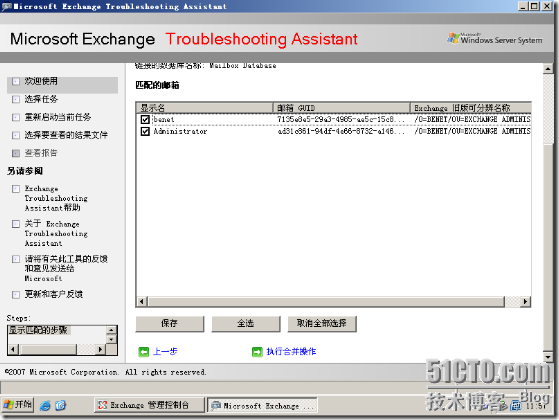This screenshot has width=559, height=420.
Task: Click the Steps box down arrow
Action: 112,339
